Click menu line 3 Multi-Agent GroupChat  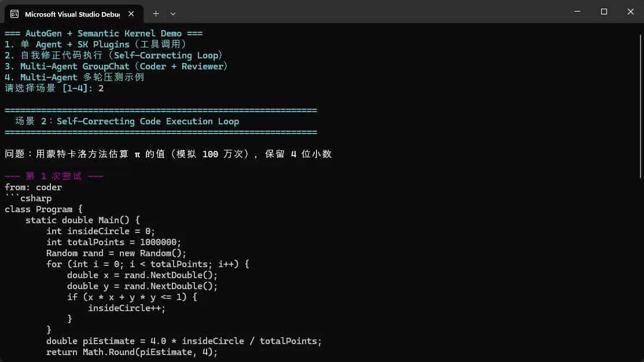[116, 67]
